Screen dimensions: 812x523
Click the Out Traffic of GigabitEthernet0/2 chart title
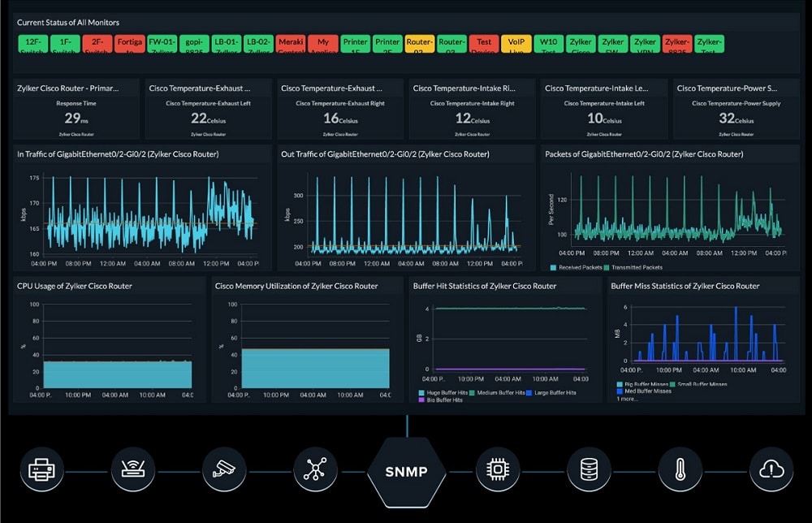pos(385,154)
